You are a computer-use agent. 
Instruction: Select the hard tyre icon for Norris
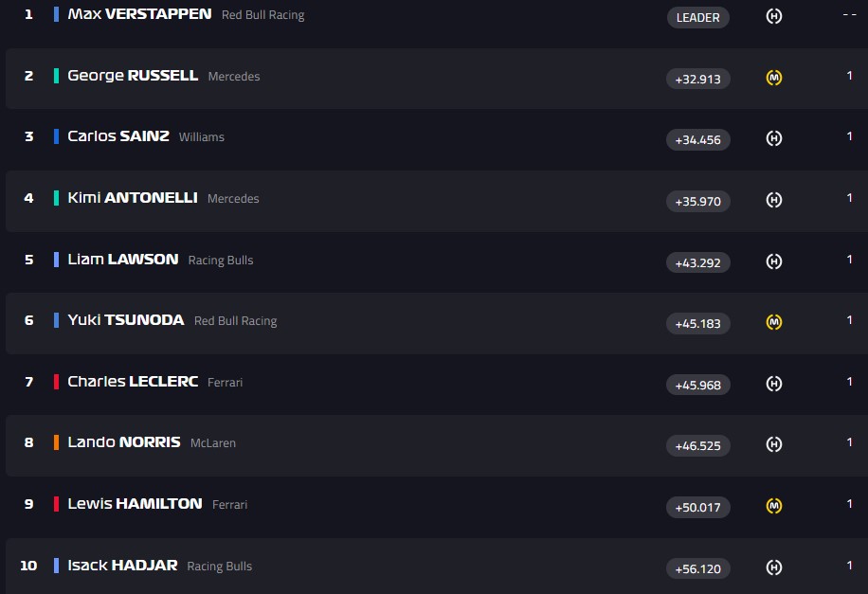click(773, 444)
